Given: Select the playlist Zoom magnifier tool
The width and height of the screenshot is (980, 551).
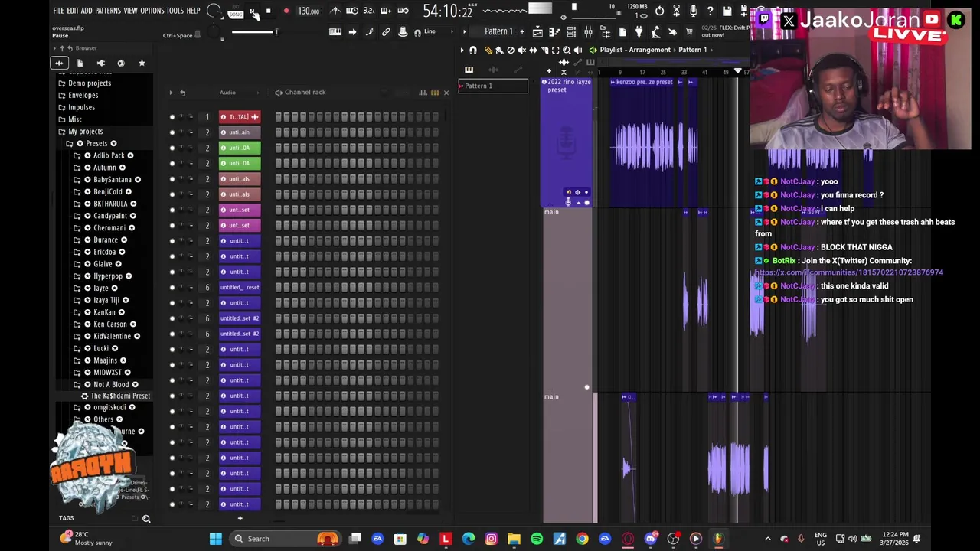Looking at the screenshot, I should tap(567, 50).
